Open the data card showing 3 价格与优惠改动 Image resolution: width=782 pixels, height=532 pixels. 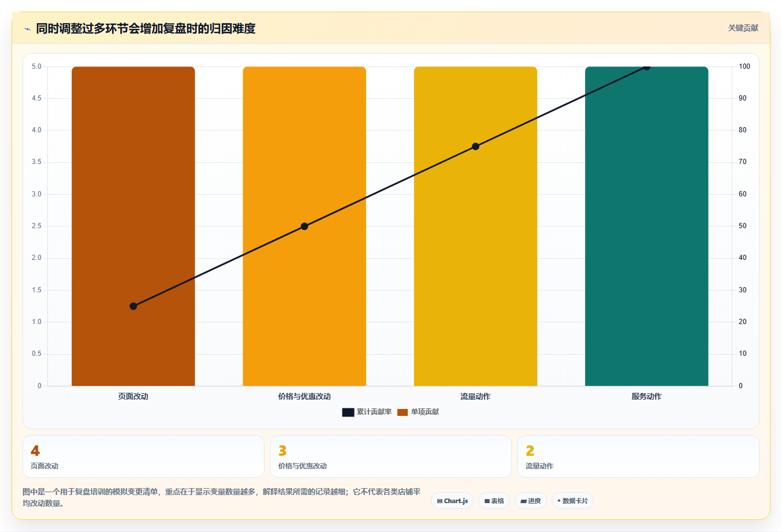click(391, 456)
